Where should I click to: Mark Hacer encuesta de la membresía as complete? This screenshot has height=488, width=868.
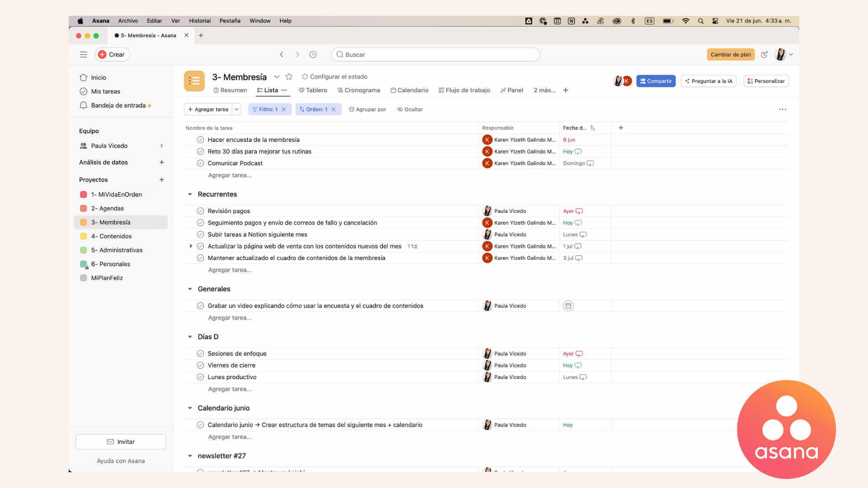pos(200,140)
